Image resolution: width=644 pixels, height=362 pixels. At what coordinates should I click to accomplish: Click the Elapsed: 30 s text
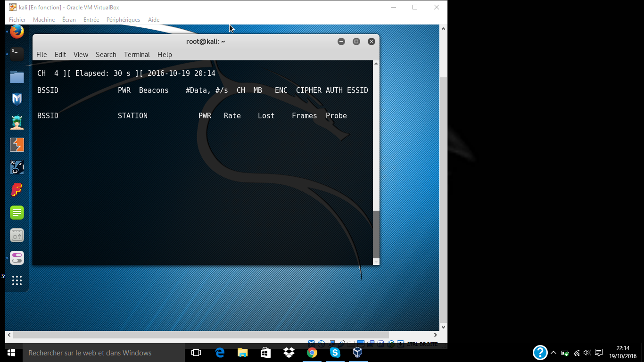103,74
